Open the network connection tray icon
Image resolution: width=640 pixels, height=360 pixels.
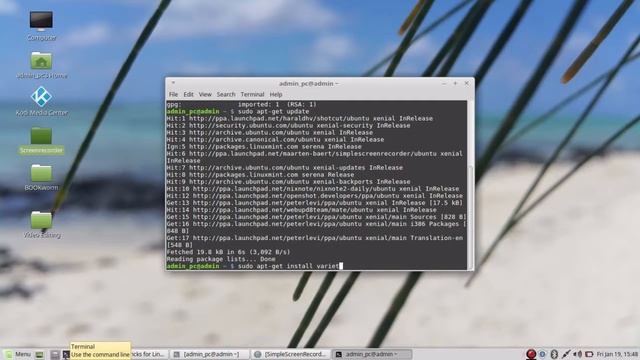tap(566, 354)
